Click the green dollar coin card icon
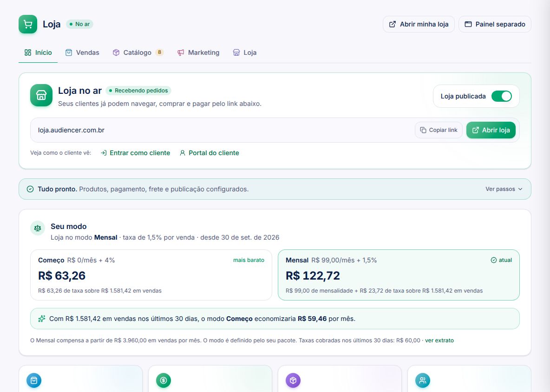 point(164,380)
